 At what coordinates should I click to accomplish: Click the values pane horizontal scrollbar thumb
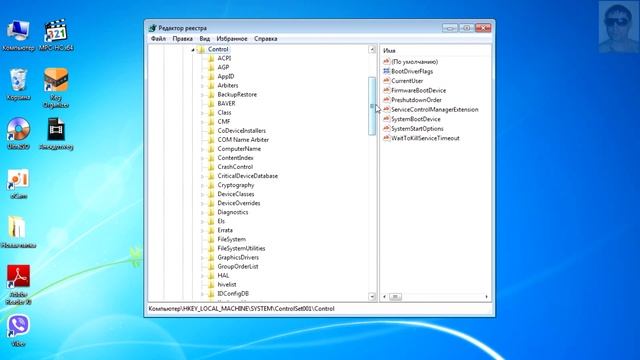[395, 297]
